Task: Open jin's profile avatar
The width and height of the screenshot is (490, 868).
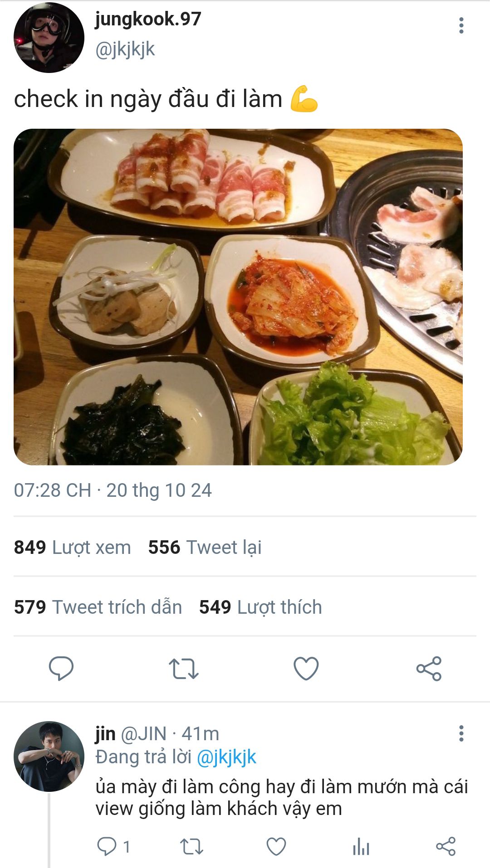Action: click(49, 756)
